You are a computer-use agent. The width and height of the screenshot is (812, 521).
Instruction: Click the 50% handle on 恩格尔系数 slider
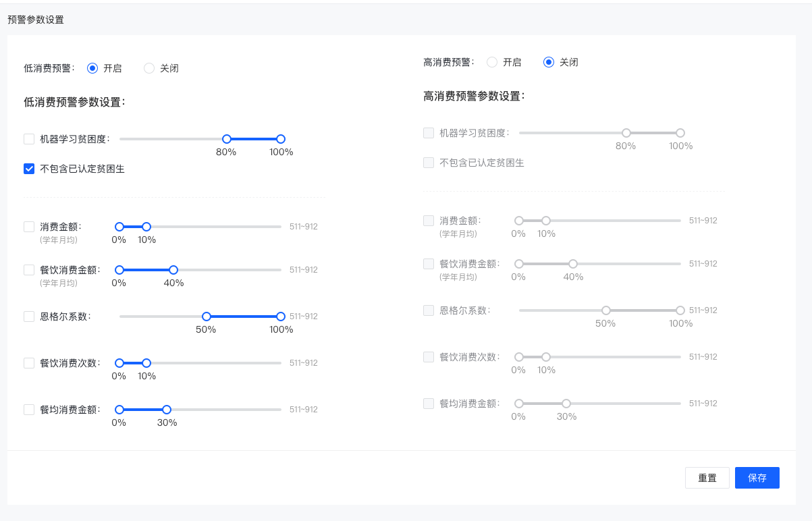click(x=207, y=316)
